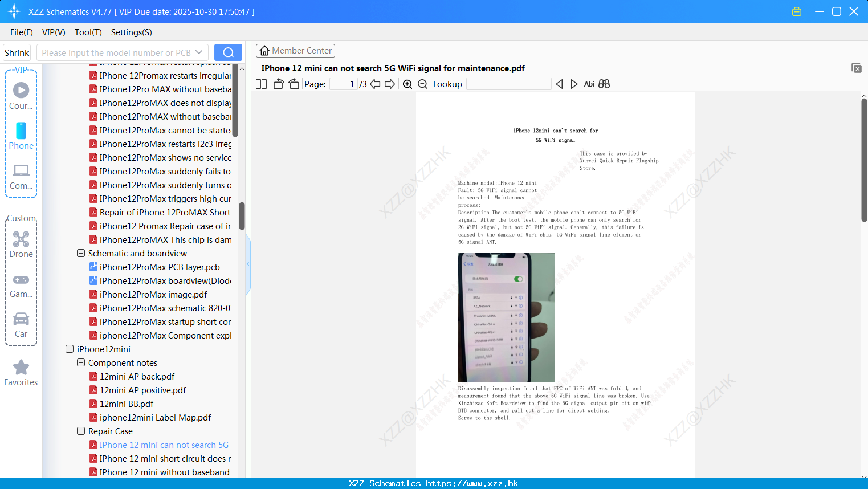The width and height of the screenshot is (868, 489).
Task: Select Drone category in sidebar
Action: click(x=21, y=244)
